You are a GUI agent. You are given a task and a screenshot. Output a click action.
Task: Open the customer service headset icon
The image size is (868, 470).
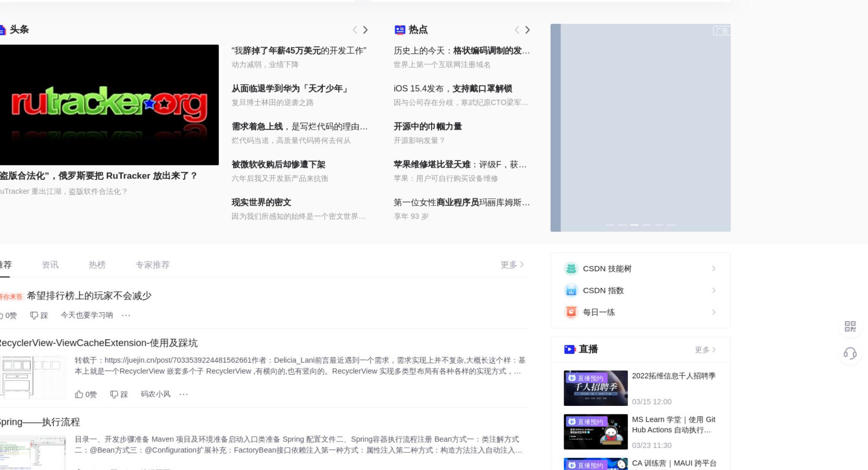(x=850, y=353)
